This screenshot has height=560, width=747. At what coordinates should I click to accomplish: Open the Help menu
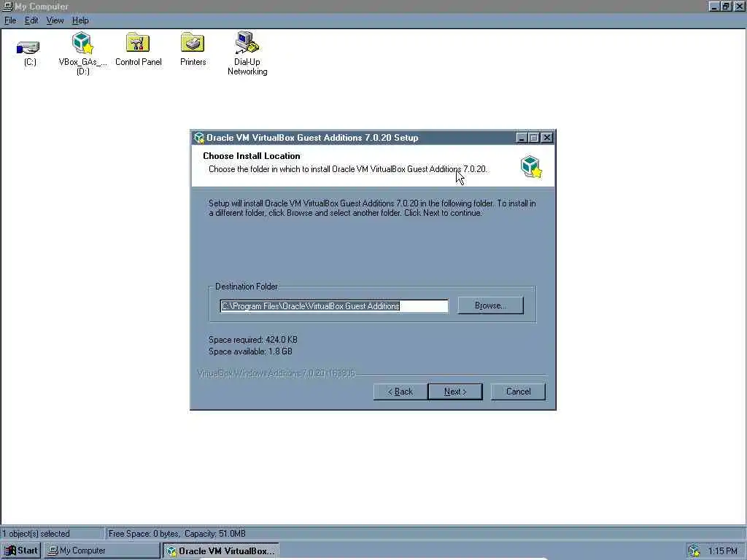[80, 20]
